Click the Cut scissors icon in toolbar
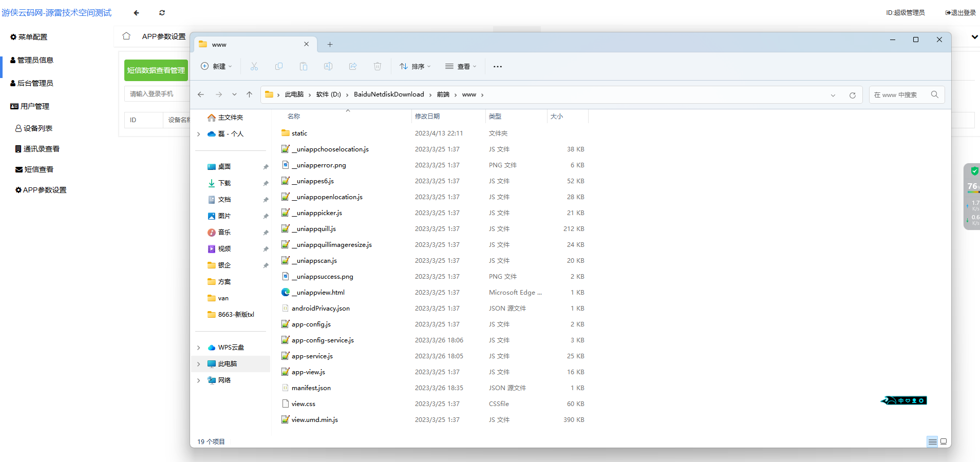Image resolution: width=980 pixels, height=462 pixels. click(x=254, y=66)
